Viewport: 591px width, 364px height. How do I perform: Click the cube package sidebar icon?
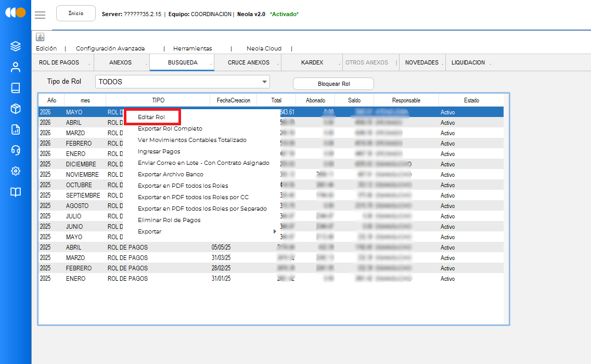(x=16, y=109)
